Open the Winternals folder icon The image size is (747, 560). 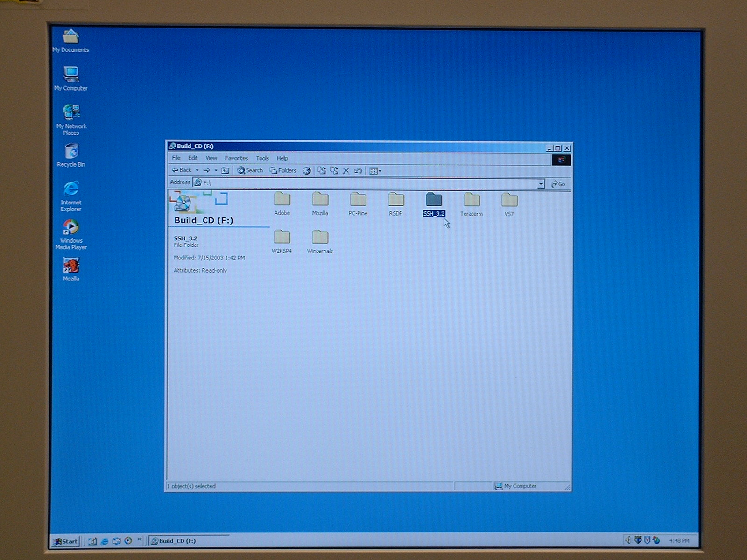pyautogui.click(x=320, y=238)
